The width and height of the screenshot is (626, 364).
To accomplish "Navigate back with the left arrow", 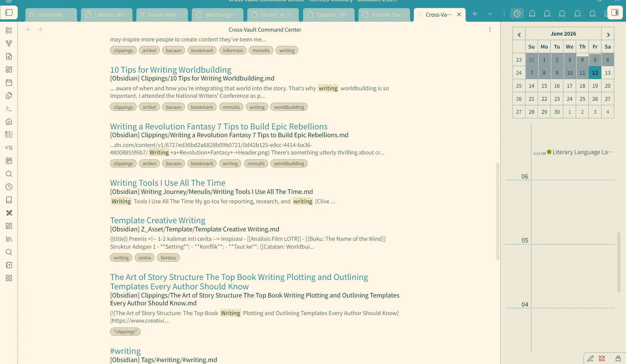I will pyautogui.click(x=29, y=29).
